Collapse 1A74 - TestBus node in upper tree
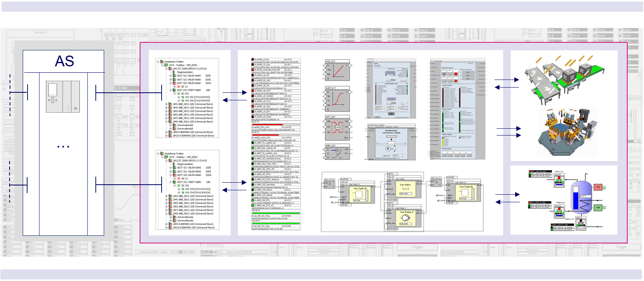The width and height of the screenshot is (644, 281). [x=162, y=65]
